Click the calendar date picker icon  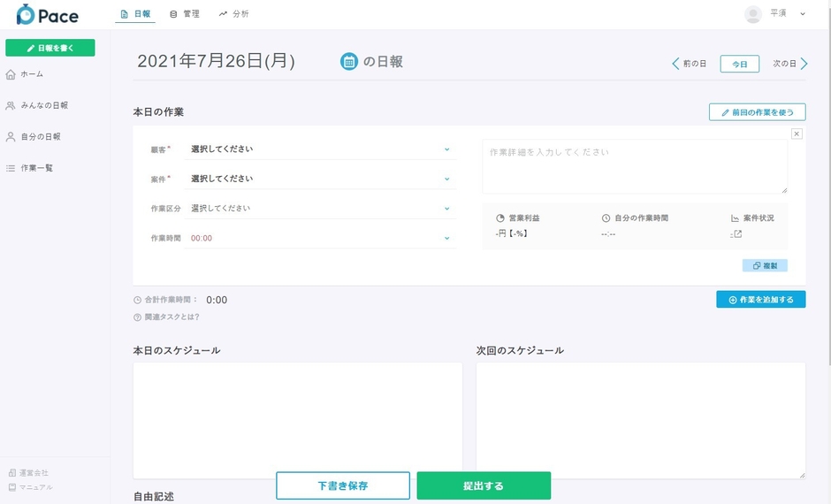pos(348,62)
